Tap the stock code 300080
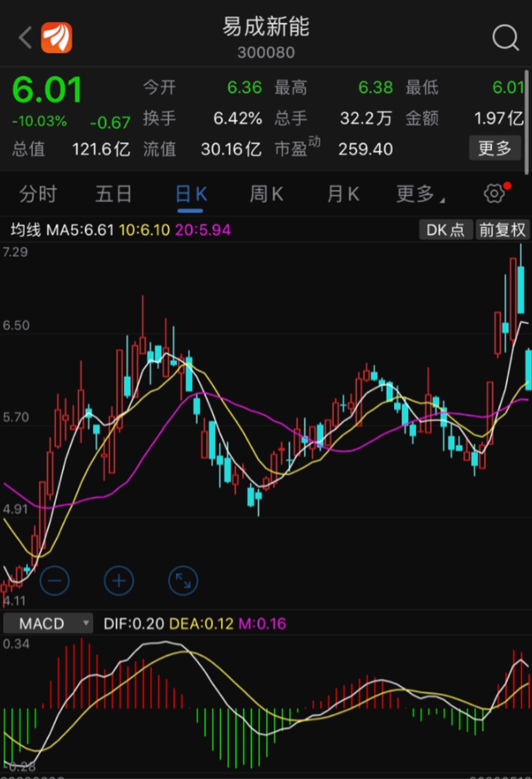 point(266,53)
